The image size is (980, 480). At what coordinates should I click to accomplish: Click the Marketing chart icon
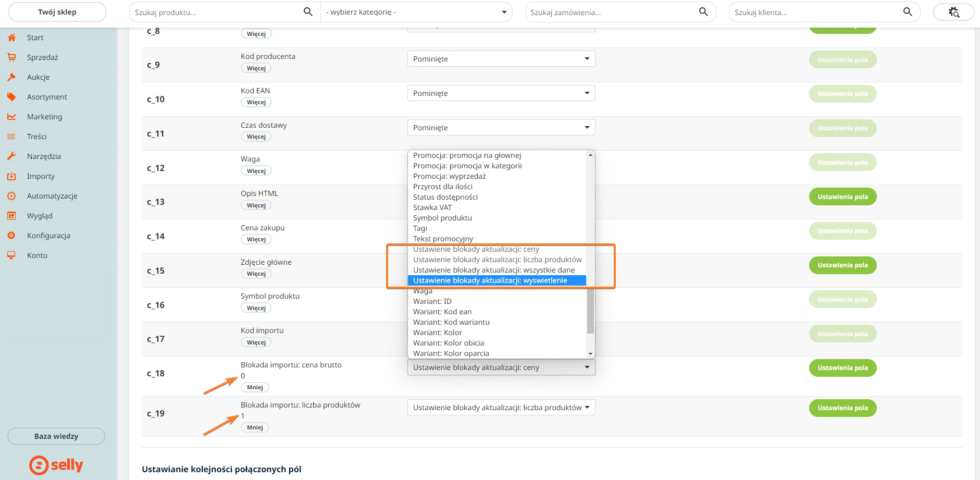[11, 117]
